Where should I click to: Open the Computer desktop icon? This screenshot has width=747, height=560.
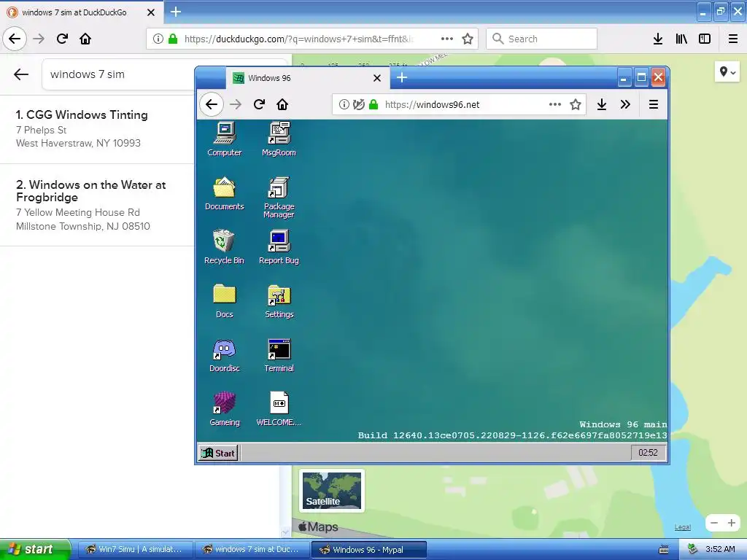click(x=225, y=139)
